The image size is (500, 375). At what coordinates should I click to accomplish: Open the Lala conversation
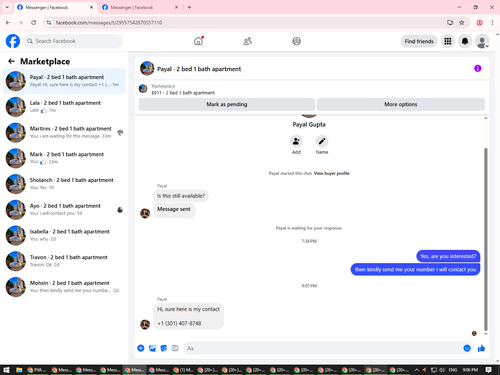[64, 107]
